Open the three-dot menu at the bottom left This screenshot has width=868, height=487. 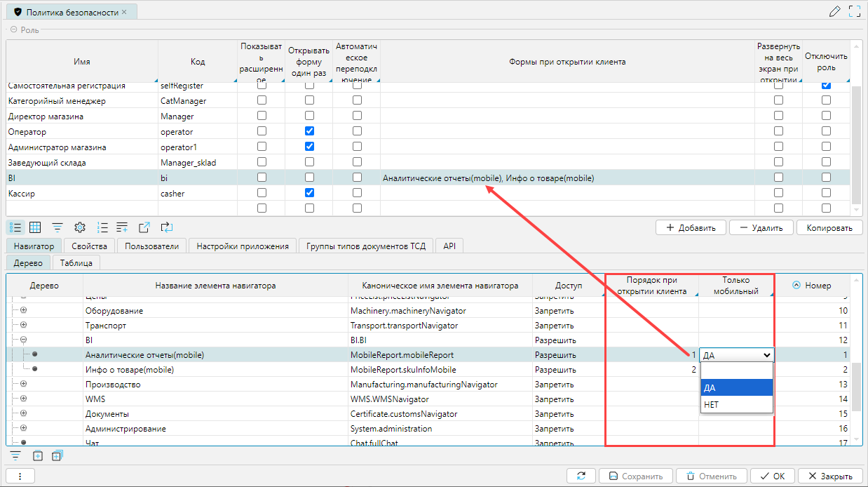coord(20,476)
